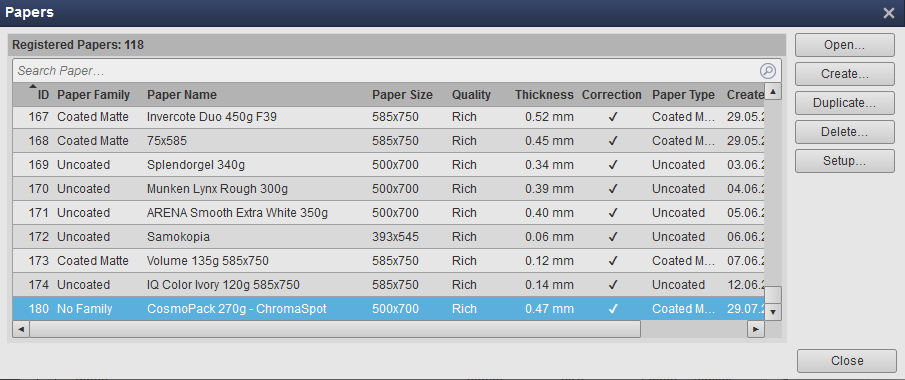905x380 pixels.
Task: Select IQ Color Ivory 120g 585x750
Action: [388, 285]
